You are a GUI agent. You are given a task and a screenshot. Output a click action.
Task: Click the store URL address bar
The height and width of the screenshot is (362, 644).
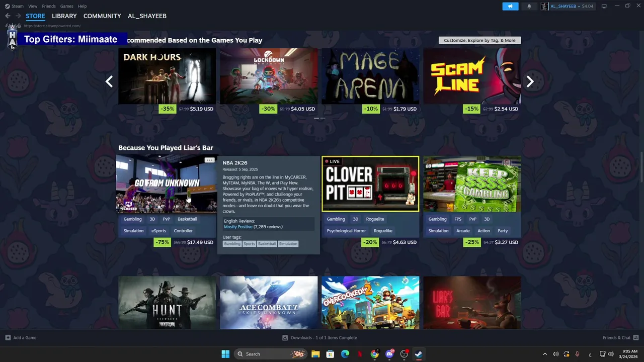pos(52,26)
